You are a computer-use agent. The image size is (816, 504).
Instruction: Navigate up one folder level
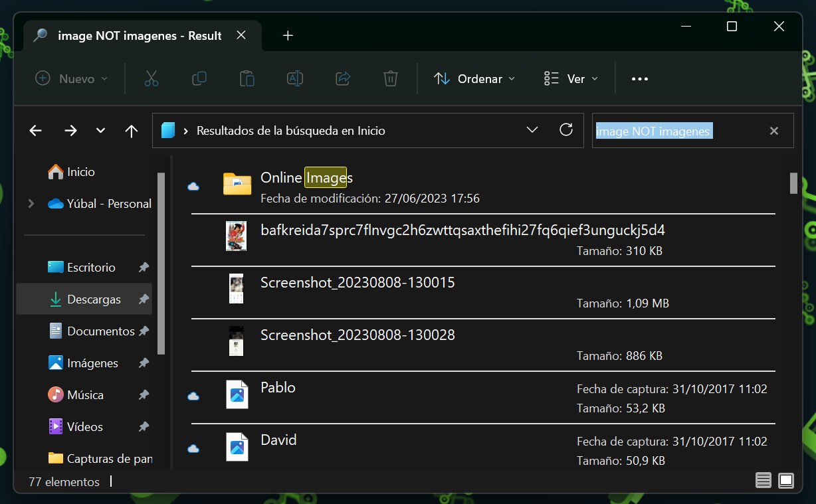[131, 130]
